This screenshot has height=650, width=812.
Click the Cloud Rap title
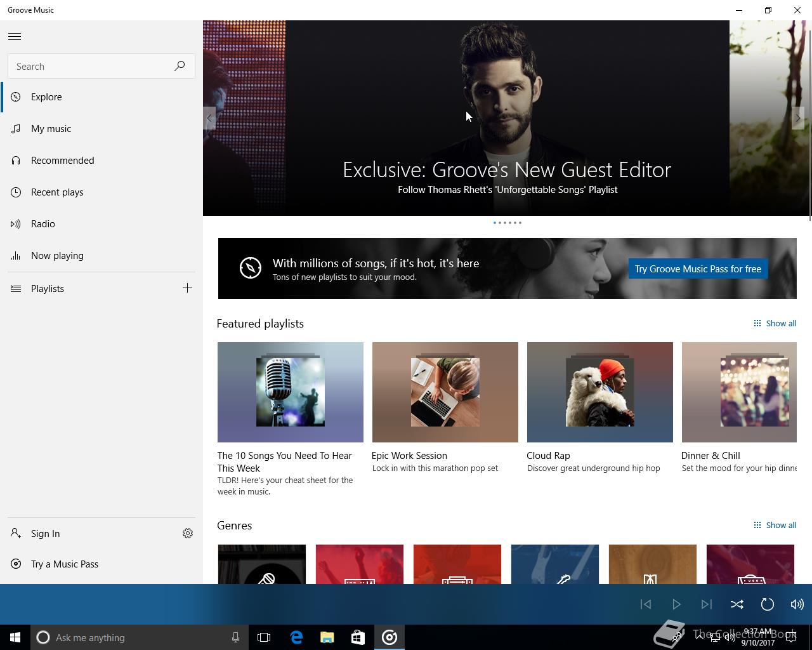point(548,456)
